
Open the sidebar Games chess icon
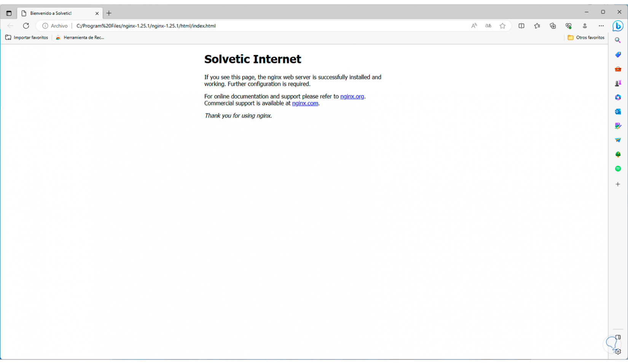pyautogui.click(x=618, y=83)
